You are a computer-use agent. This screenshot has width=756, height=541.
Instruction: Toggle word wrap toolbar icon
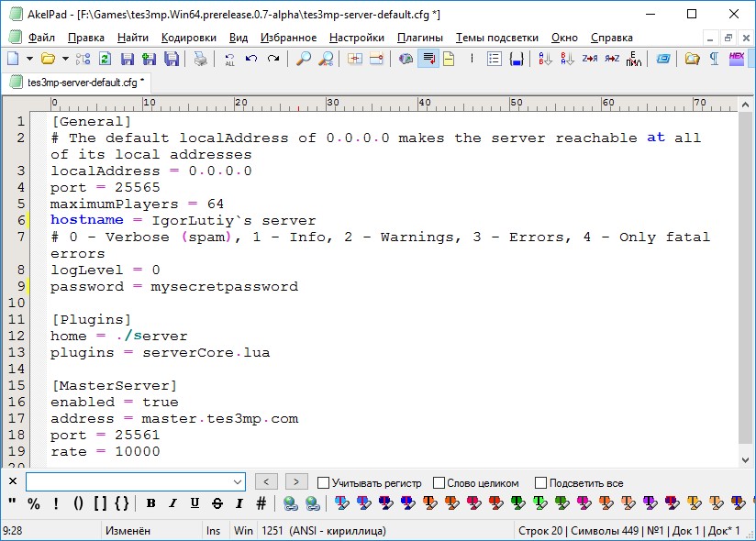(x=428, y=59)
